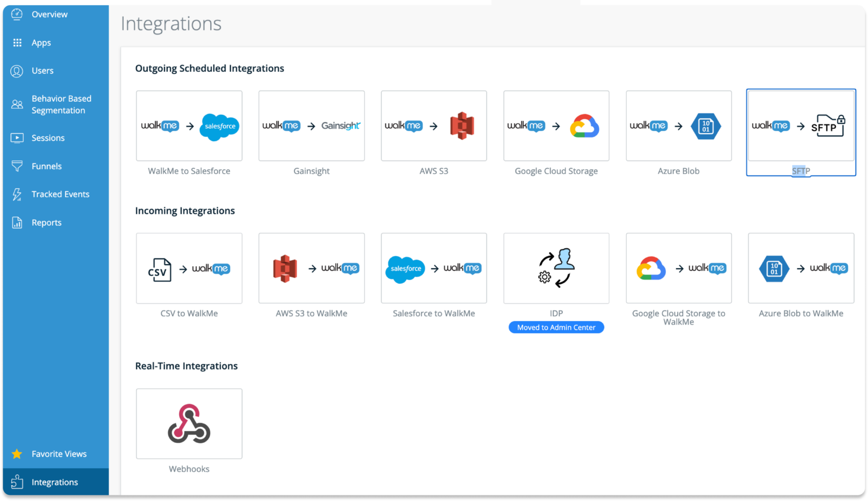Click the Behavior Based Segmentation icon

[x=16, y=104]
